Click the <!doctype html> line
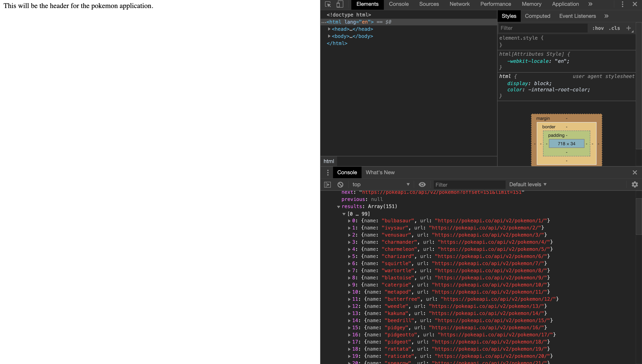The image size is (642, 364). [x=349, y=15]
